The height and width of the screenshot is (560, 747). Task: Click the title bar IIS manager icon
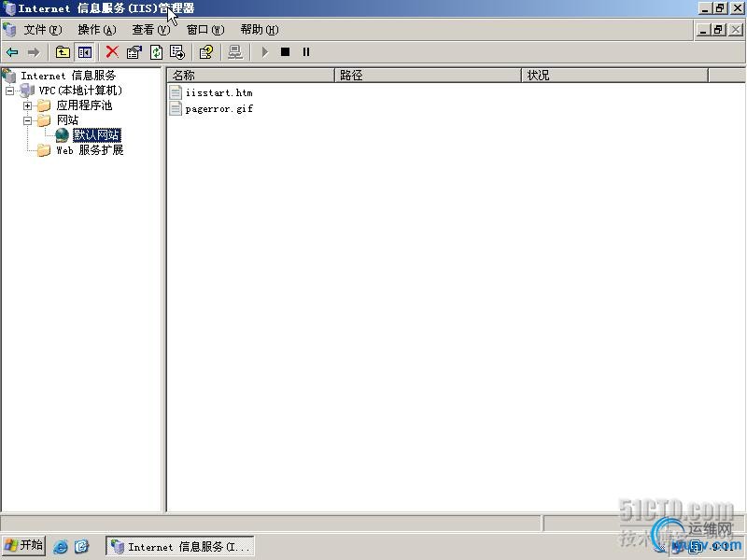pyautogui.click(x=9, y=8)
